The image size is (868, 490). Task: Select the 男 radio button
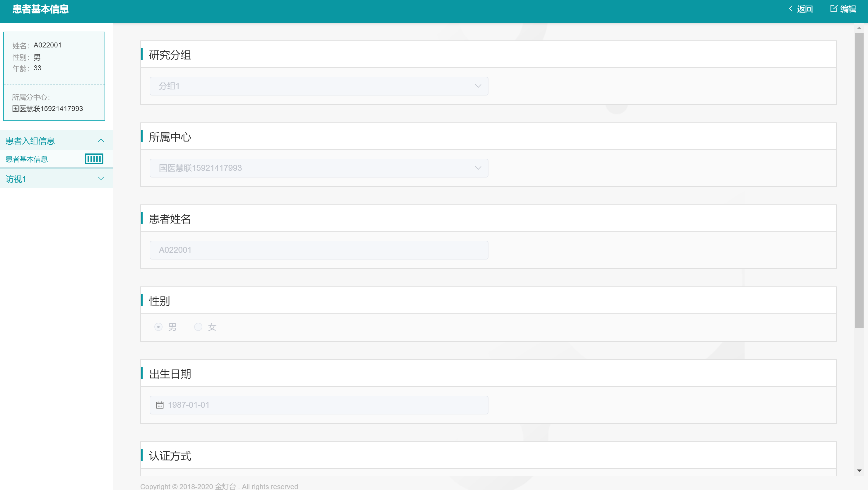click(158, 327)
